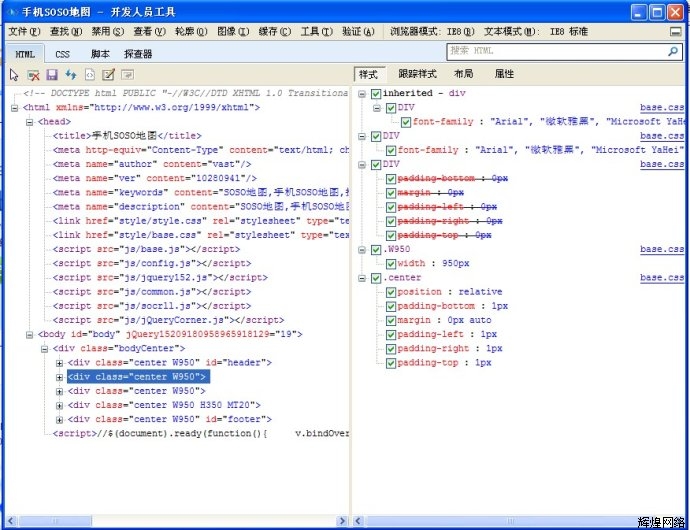Select the link href="style/base.css" row

tap(201, 236)
